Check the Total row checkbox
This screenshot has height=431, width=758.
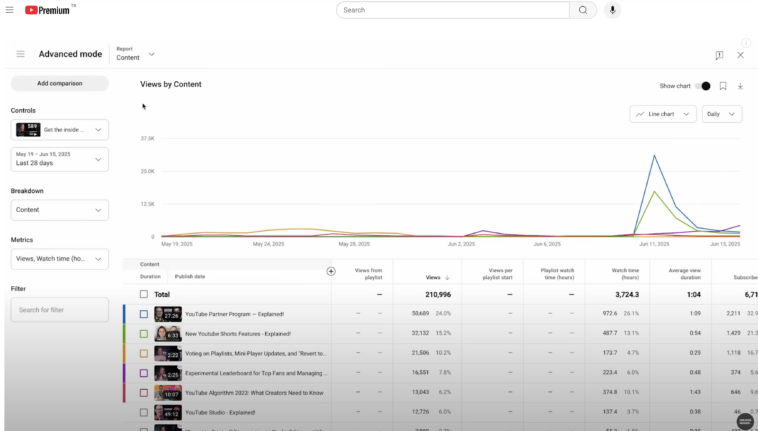click(144, 295)
